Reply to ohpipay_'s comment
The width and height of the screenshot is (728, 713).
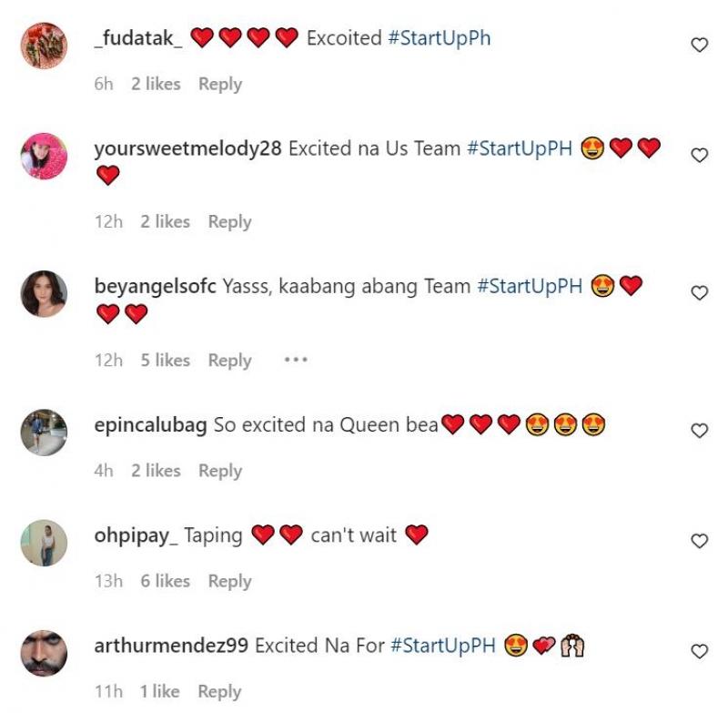229,581
